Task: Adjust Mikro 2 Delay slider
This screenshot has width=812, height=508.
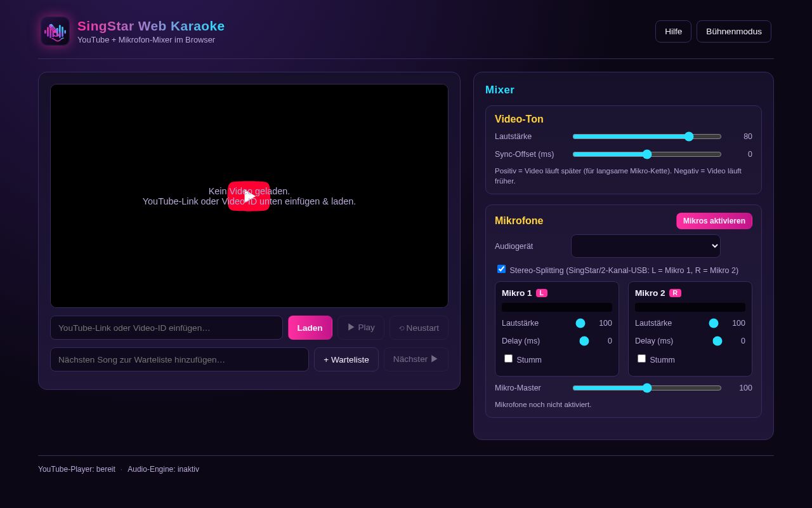Action: [717, 341]
